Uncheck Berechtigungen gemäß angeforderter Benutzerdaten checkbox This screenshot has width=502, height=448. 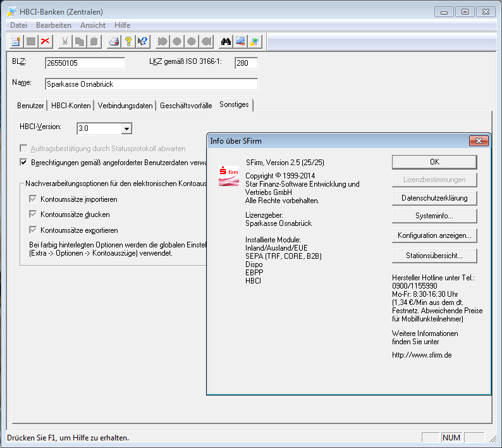tap(23, 163)
